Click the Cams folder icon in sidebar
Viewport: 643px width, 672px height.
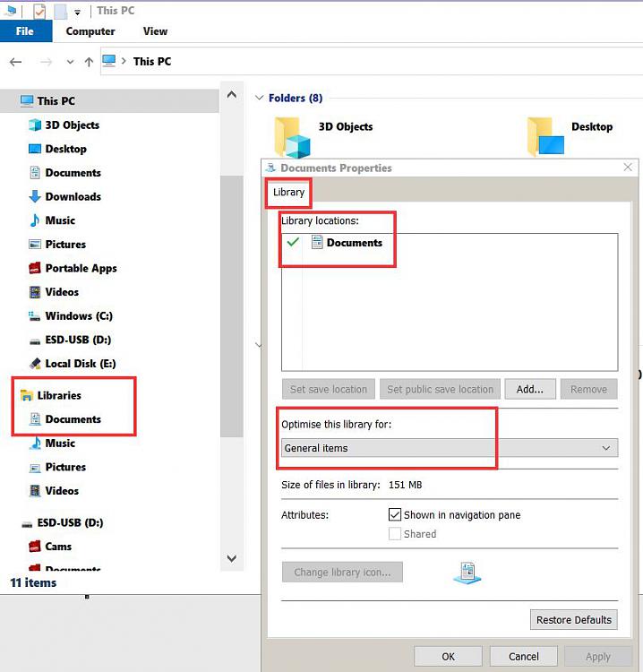pyautogui.click(x=35, y=547)
